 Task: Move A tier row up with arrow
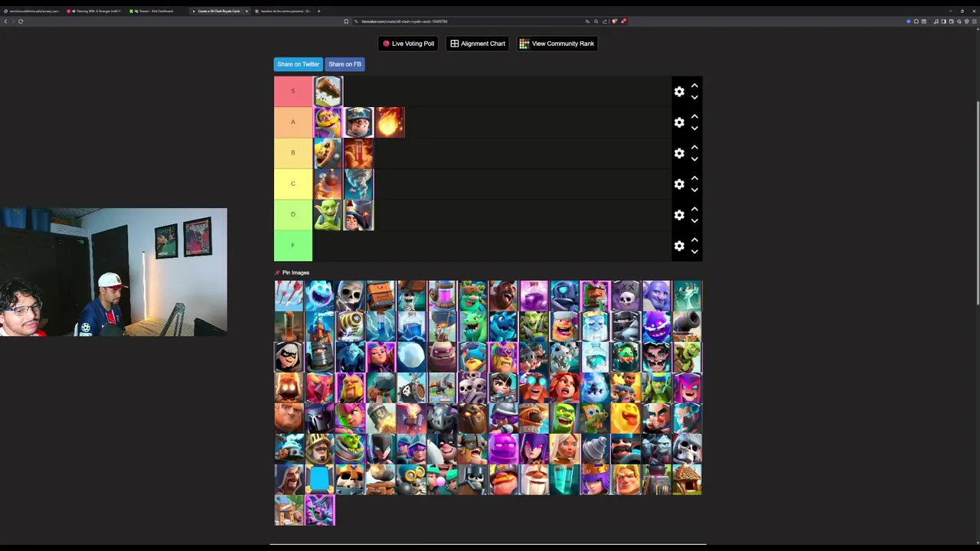(694, 116)
